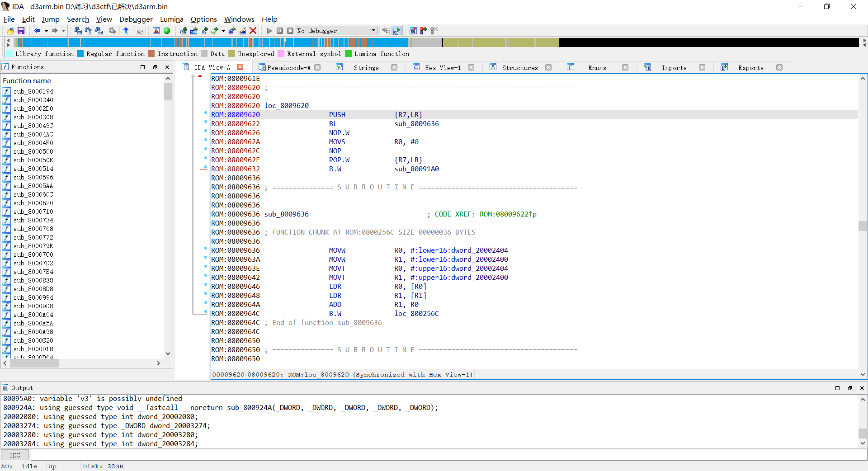Click the convert to CODE toolbar icon
This screenshot has height=471, width=868.
click(x=184, y=31)
